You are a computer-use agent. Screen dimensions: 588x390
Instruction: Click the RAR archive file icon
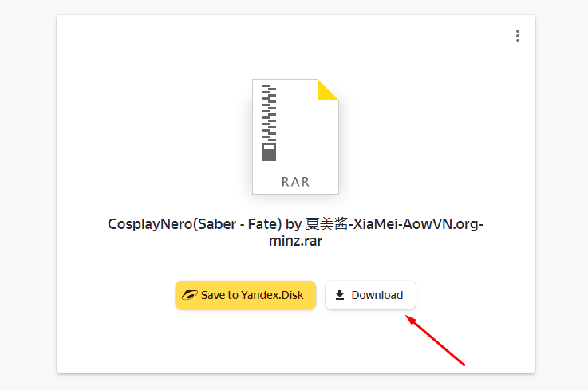tap(295, 136)
